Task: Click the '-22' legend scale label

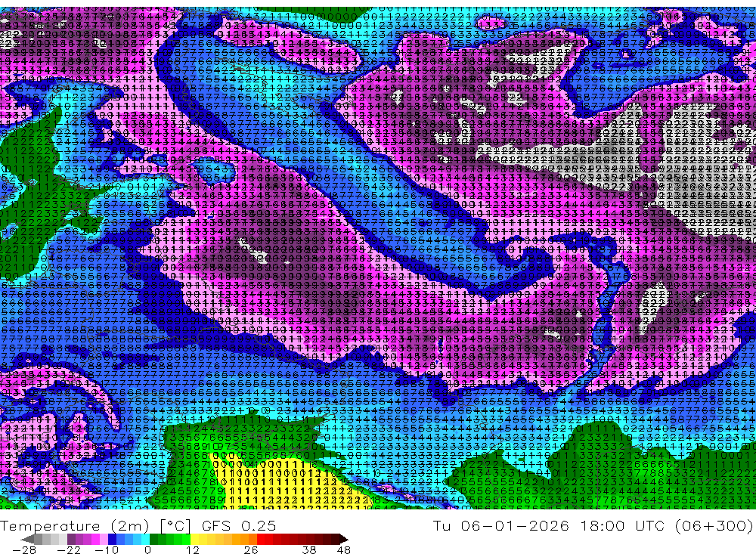Action: tap(69, 550)
